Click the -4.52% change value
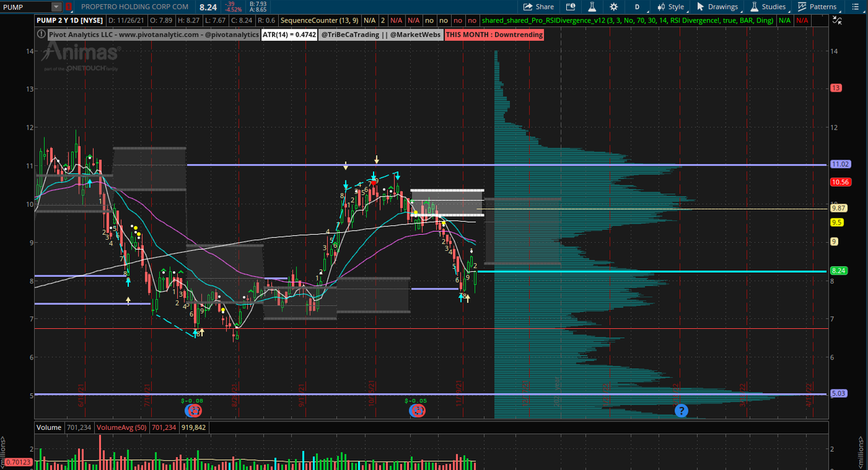This screenshot has width=868, height=470. pyautogui.click(x=235, y=9)
